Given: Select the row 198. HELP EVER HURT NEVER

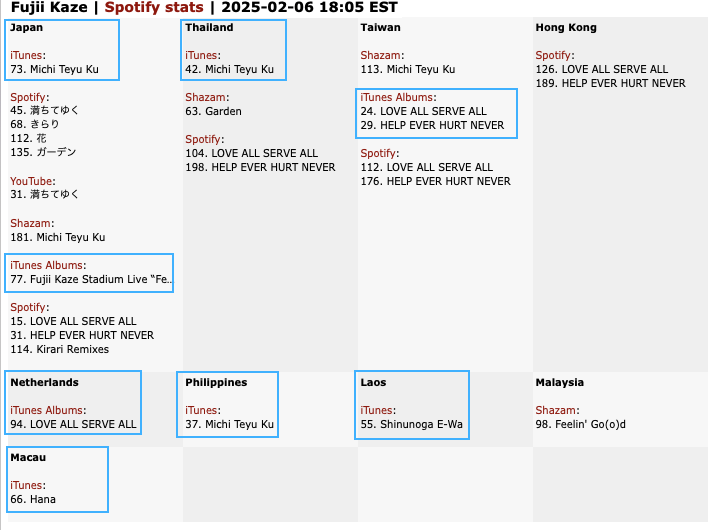Looking at the screenshot, I should pos(260,167).
